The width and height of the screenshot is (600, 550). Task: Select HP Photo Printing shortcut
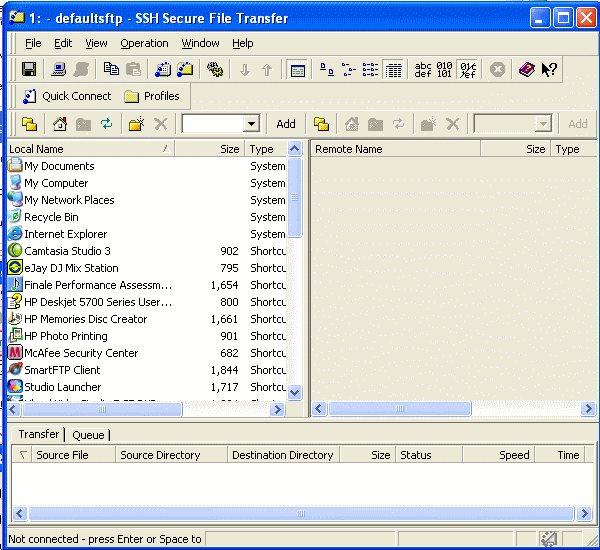(66, 336)
